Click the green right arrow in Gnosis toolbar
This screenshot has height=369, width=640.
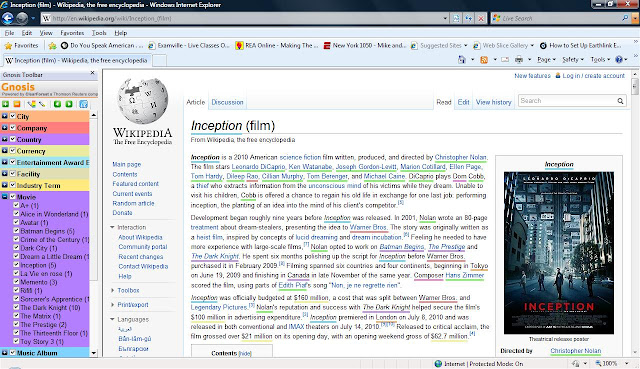click(69, 104)
